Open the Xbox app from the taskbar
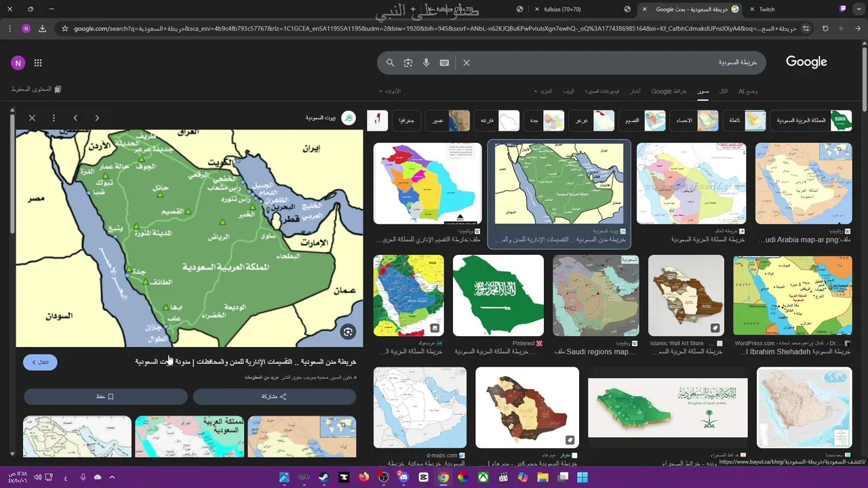 click(483, 477)
